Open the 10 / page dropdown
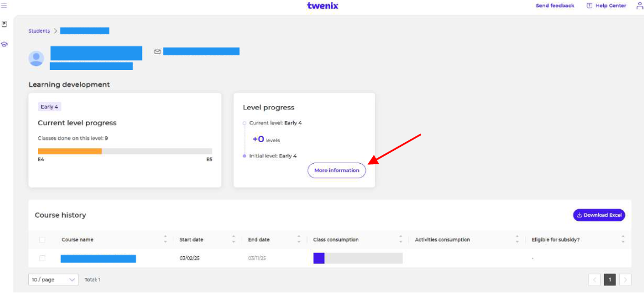 coord(54,280)
